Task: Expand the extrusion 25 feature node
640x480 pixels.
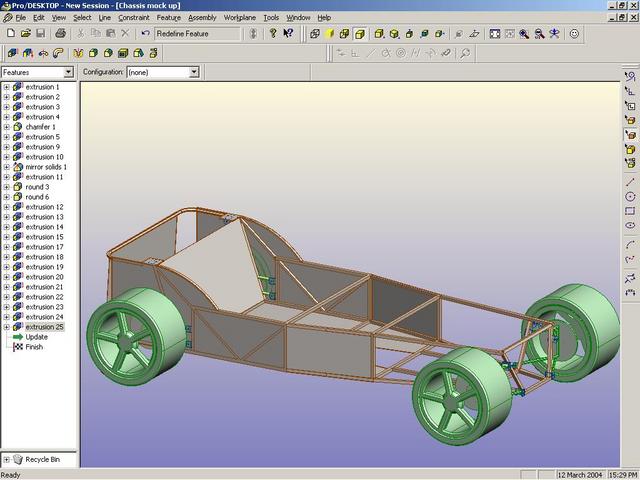Action: pyautogui.click(x=7, y=327)
